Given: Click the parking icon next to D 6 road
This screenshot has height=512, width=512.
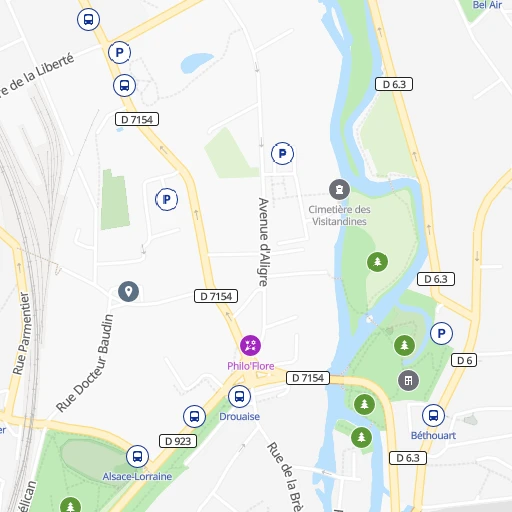Looking at the screenshot, I should pyautogui.click(x=441, y=333).
